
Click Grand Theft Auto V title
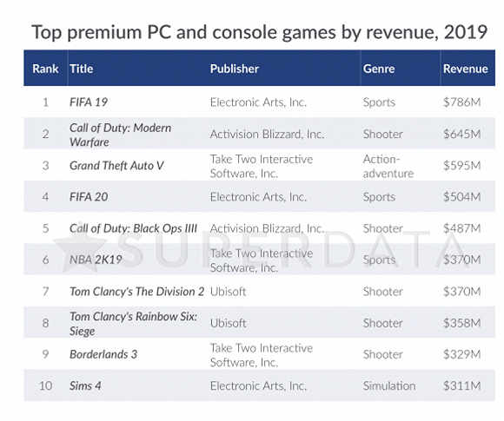(116, 166)
